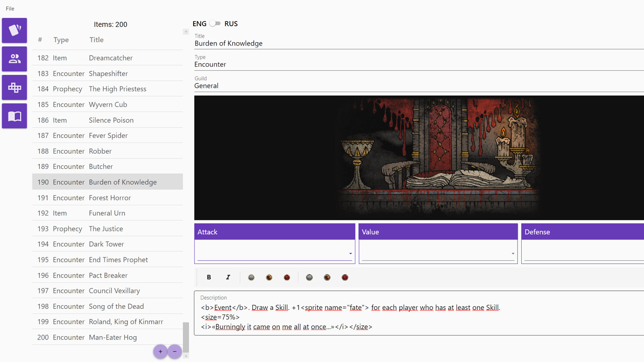Click the Guild field showing General
The image size is (644, 362).
click(419, 86)
